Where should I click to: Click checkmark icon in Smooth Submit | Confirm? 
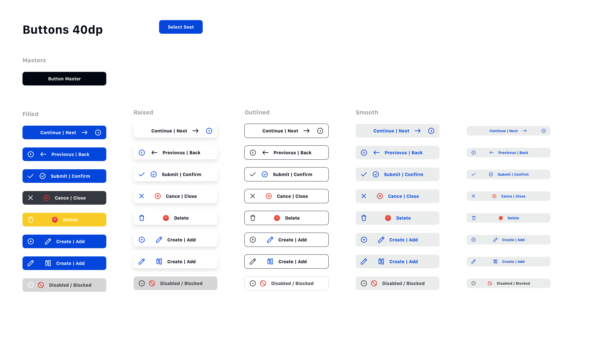[x=364, y=174]
